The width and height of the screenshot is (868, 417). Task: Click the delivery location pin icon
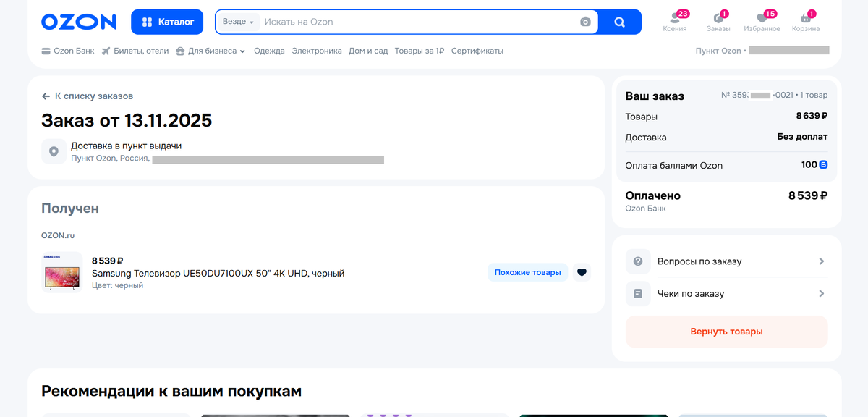click(54, 151)
